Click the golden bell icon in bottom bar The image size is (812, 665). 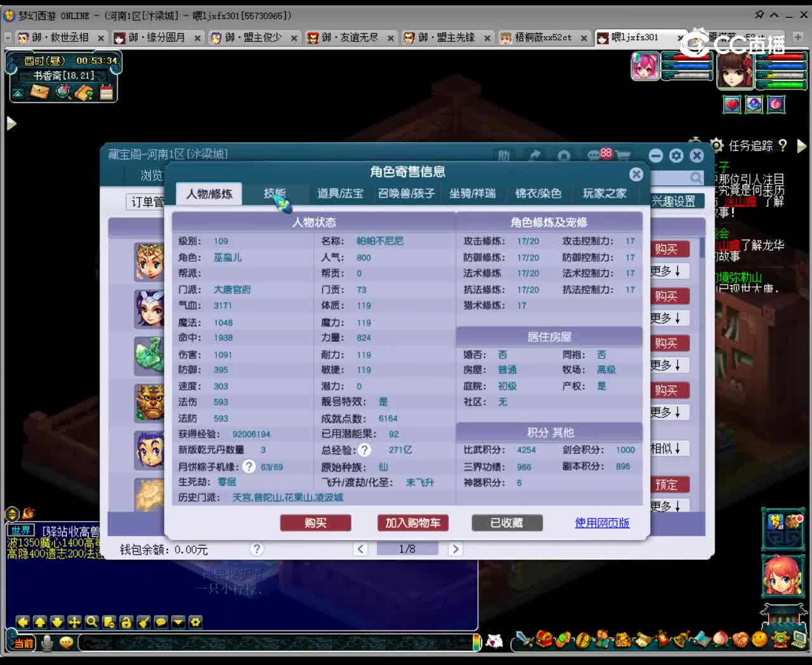(x=681, y=639)
